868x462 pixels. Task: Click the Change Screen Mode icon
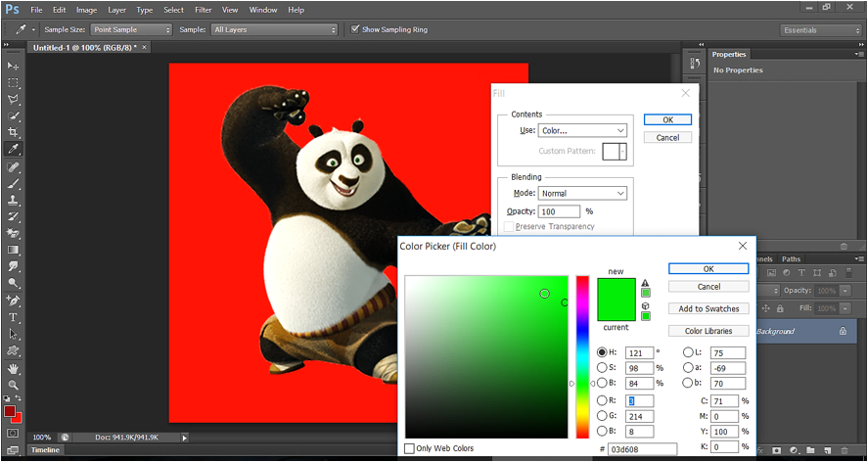[x=13, y=450]
